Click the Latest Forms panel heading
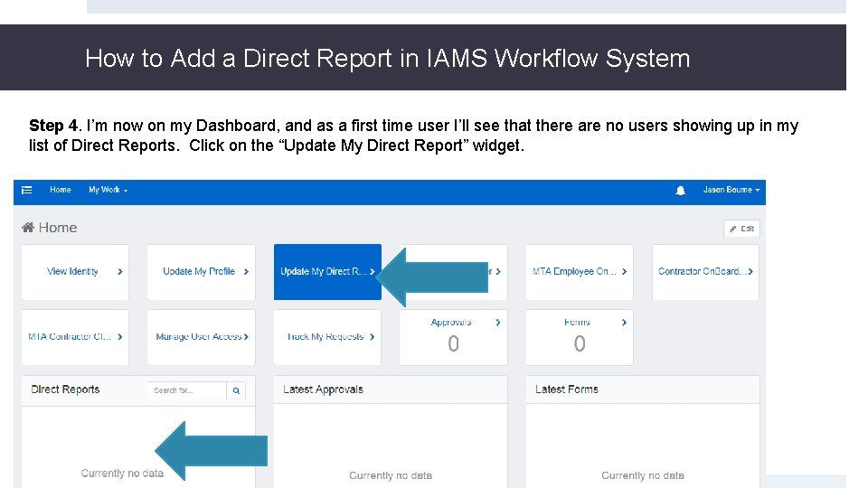This screenshot has height=488, width=868. tap(567, 389)
